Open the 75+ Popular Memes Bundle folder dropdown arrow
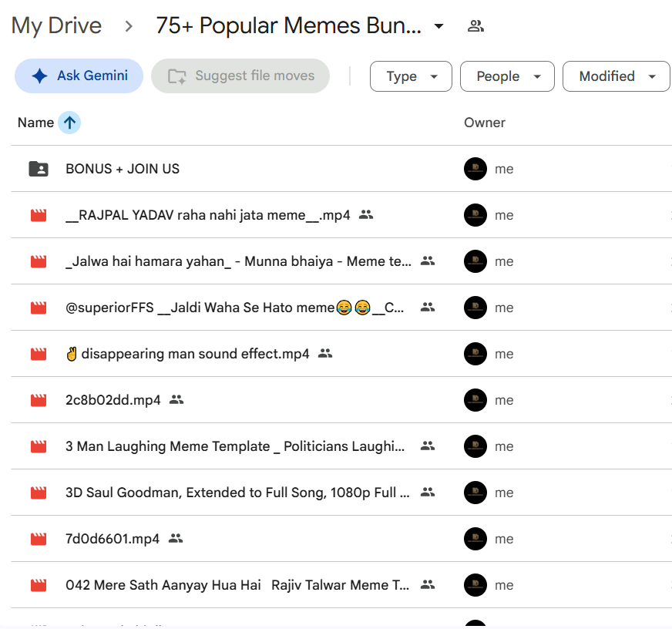Image resolution: width=672 pixels, height=629 pixels. [x=438, y=26]
